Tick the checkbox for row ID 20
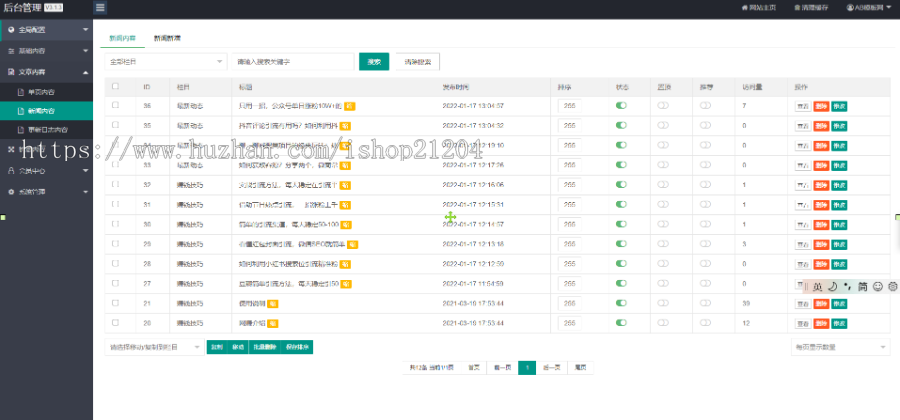The image size is (900, 420). coord(115,322)
